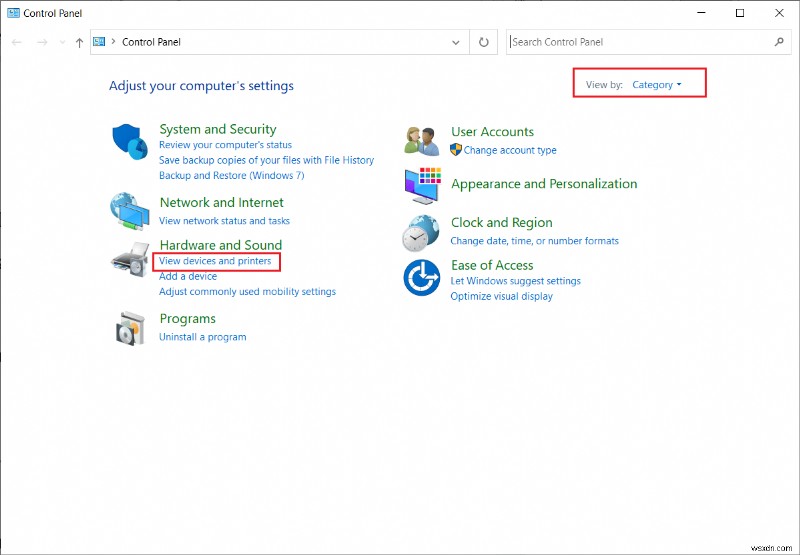This screenshot has height=555, width=800.
Task: Click the back navigation arrow
Action: point(17,42)
